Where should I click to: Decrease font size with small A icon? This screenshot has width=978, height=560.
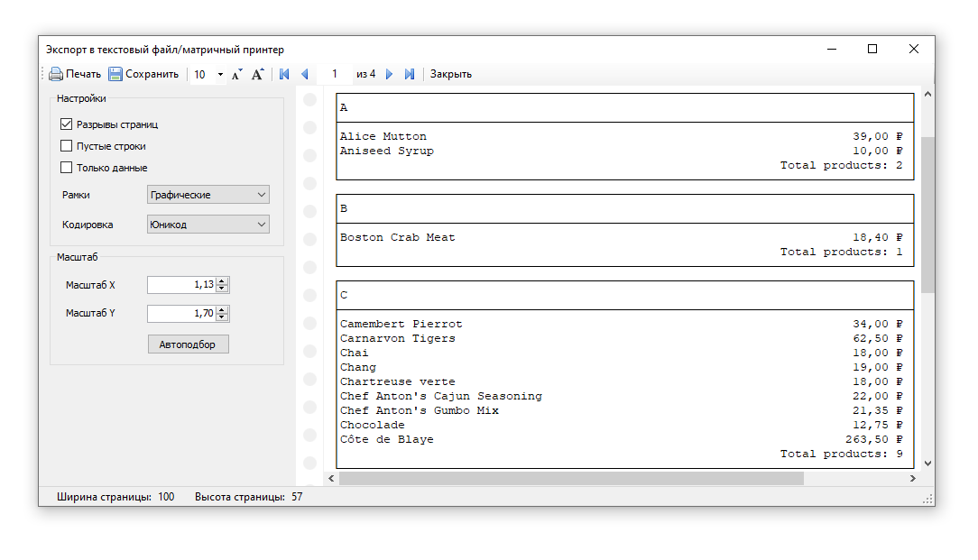(236, 74)
